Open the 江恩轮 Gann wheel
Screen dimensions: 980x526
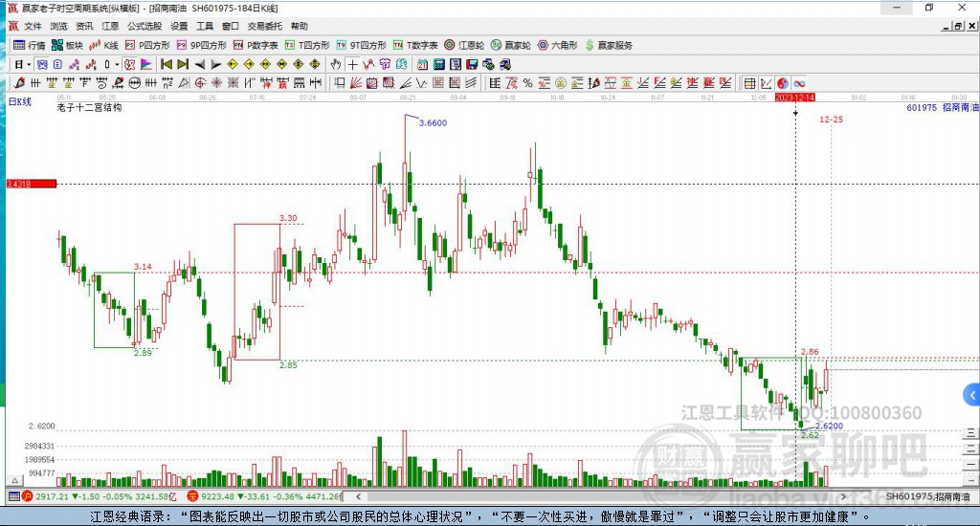[x=464, y=45]
